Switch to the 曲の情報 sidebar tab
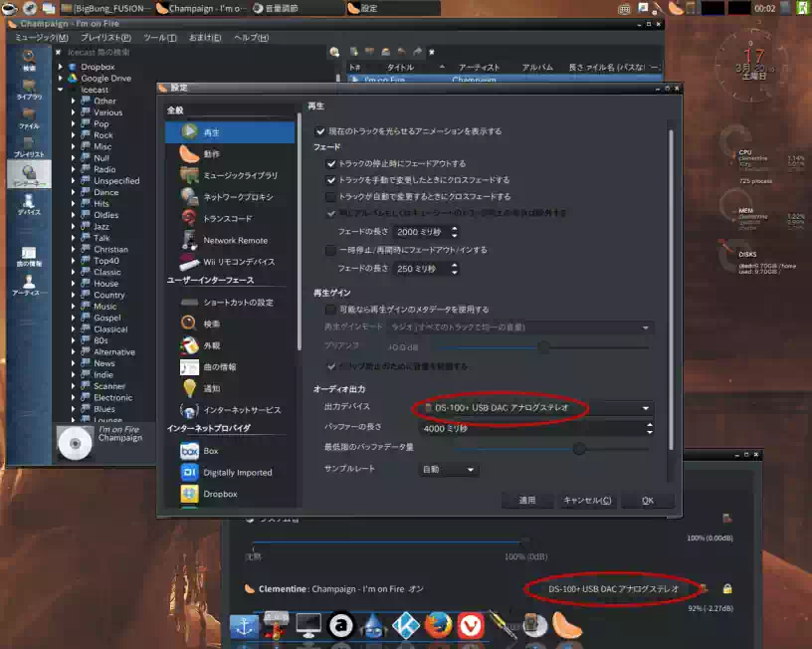Screen dimensions: 812x649 (x=29, y=257)
